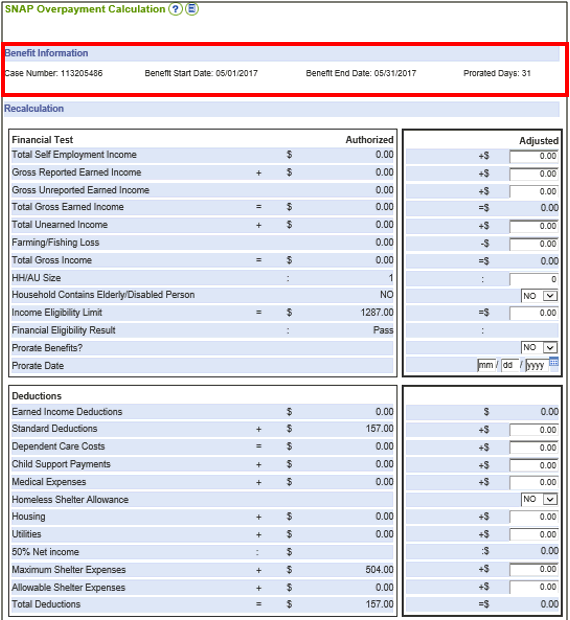Edit adjusted Maximum Shelter Expenses field
The width and height of the screenshot is (570, 620).
(x=534, y=569)
